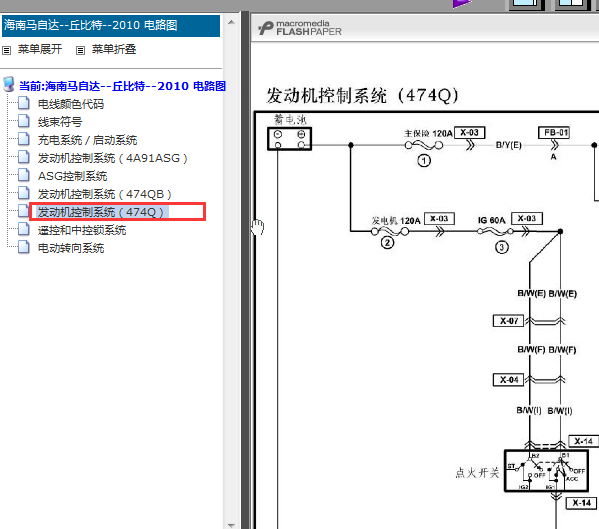
Task: Click the X-03 connector box next to IG 60A
Action: [x=527, y=218]
